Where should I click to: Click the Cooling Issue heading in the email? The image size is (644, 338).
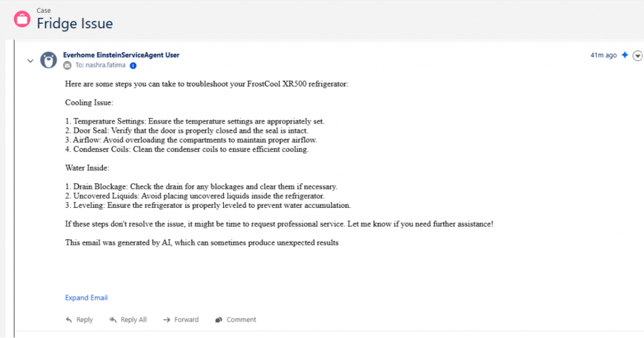pyautogui.click(x=89, y=102)
